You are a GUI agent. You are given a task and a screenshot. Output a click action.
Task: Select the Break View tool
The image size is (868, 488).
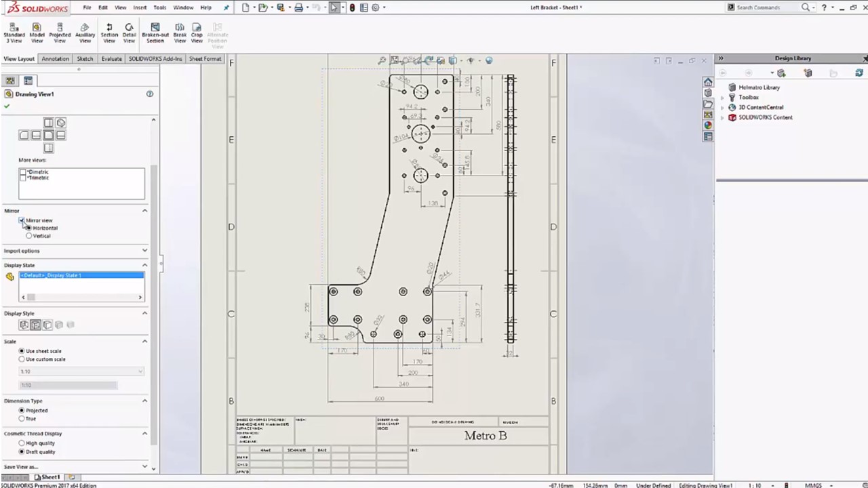click(x=180, y=33)
